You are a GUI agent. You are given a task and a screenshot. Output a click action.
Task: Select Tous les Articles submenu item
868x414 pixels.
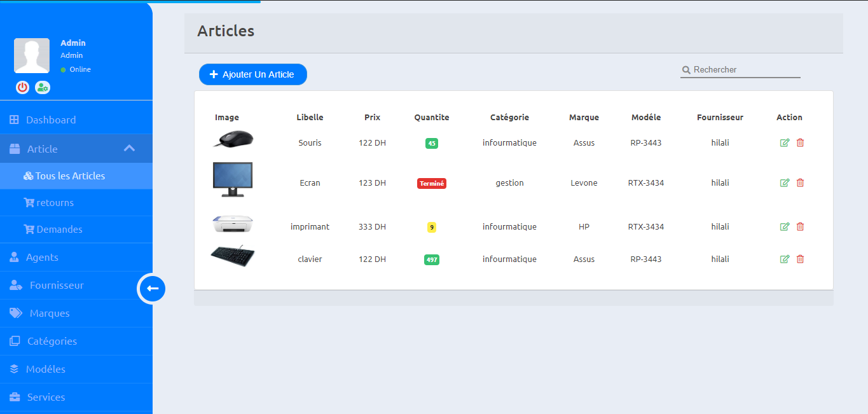click(70, 176)
